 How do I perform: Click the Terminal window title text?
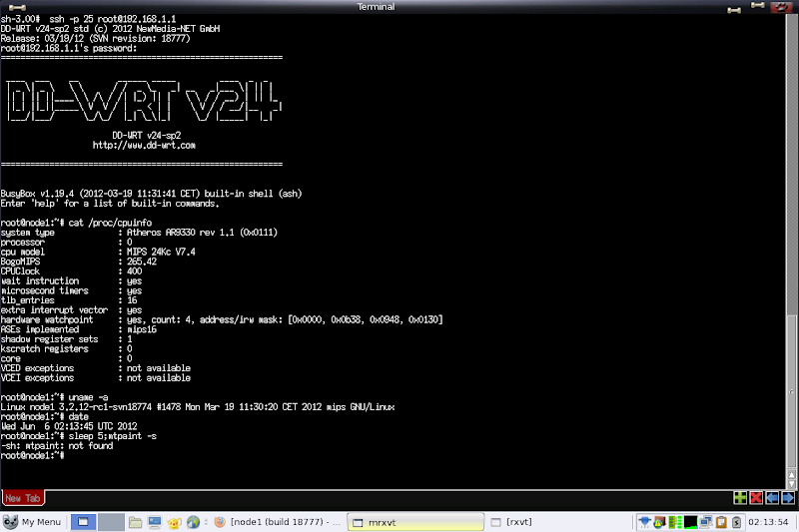pyautogui.click(x=376, y=7)
